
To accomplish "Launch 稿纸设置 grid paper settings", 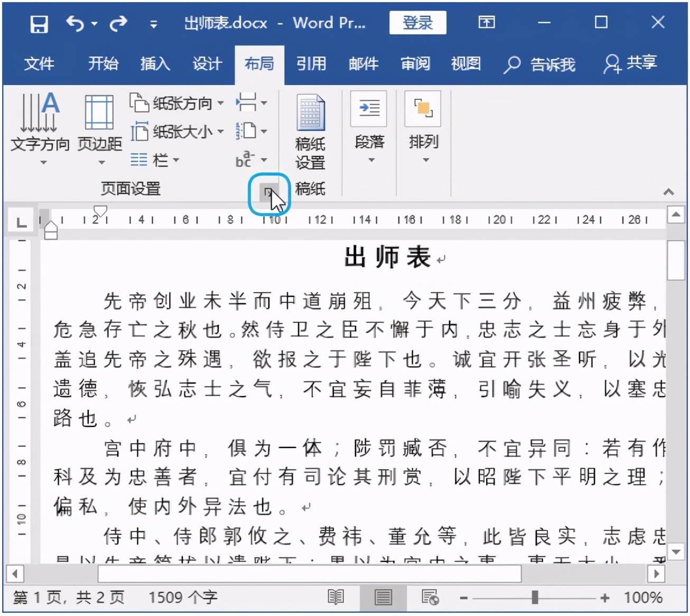I will [x=310, y=129].
